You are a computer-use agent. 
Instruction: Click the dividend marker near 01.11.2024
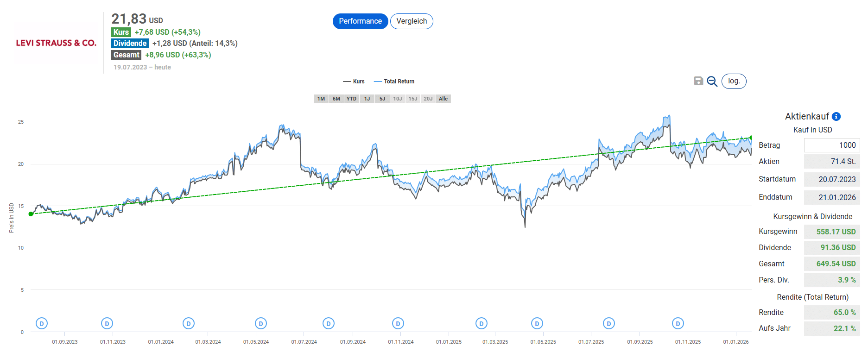(398, 323)
